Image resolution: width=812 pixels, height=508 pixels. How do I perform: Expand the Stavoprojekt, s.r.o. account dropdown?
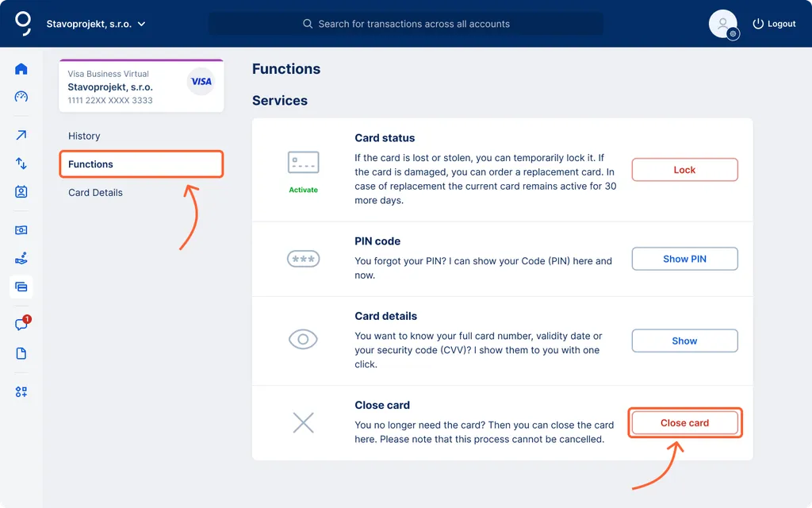pyautogui.click(x=96, y=24)
